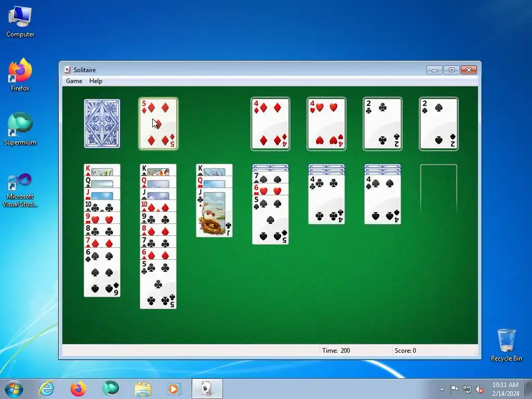Open Microsoft Visual Studio desktop shortcut
Image resolution: width=532 pixels, height=399 pixels.
coord(20,190)
